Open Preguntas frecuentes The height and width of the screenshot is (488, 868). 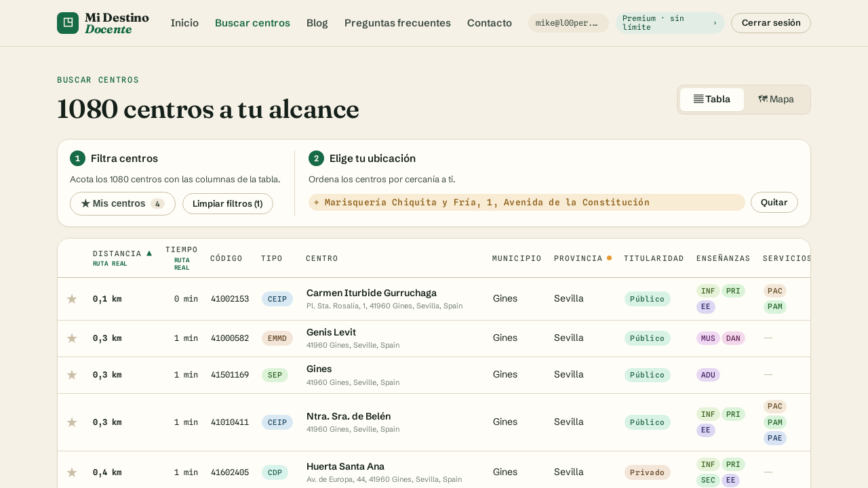point(397,23)
